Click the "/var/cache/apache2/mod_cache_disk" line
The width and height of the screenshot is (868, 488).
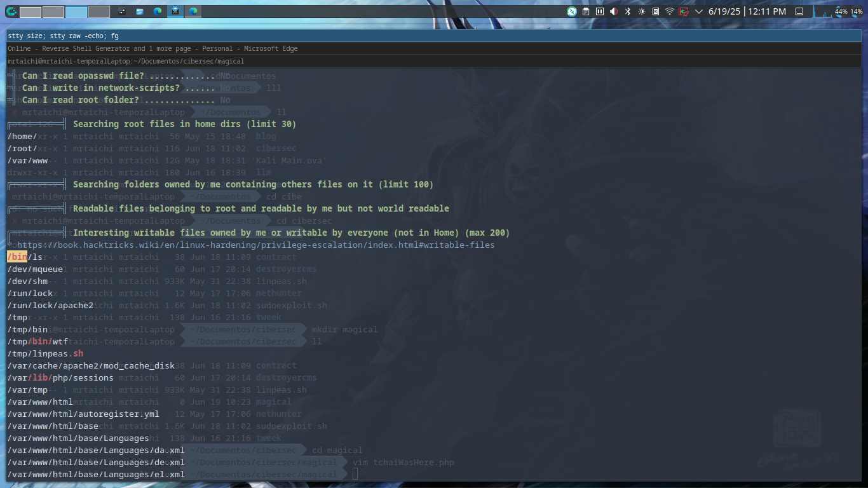91,365
